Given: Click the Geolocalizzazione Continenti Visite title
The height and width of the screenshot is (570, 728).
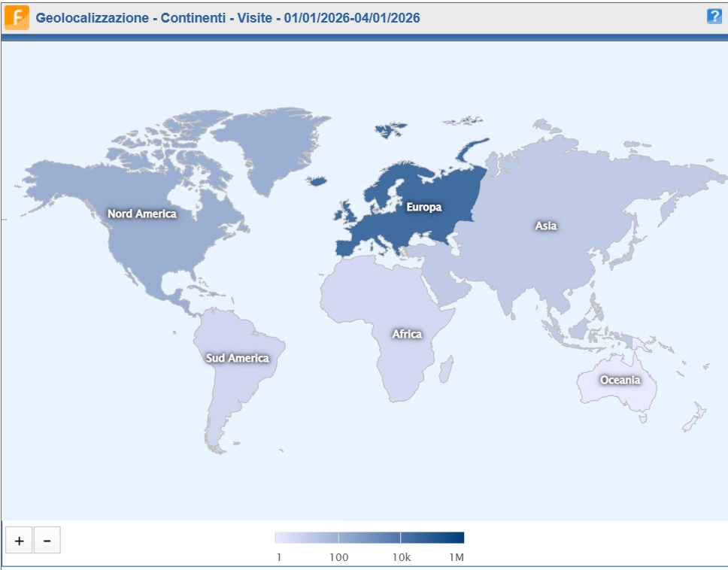Looking at the screenshot, I should (x=228, y=17).
